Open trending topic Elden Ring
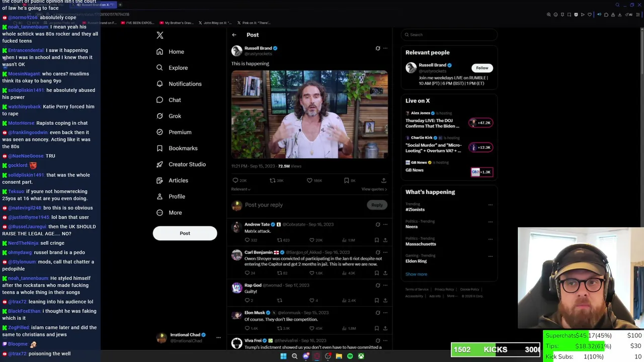Image resolution: width=644 pixels, height=362 pixels. (x=416, y=261)
